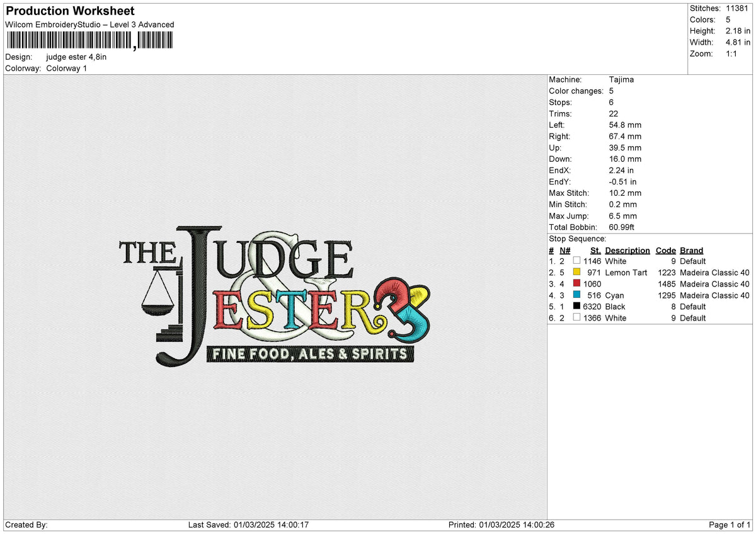Image resolution: width=756 pixels, height=534 pixels.
Task: Click thread code 1223
Action: [667, 272]
